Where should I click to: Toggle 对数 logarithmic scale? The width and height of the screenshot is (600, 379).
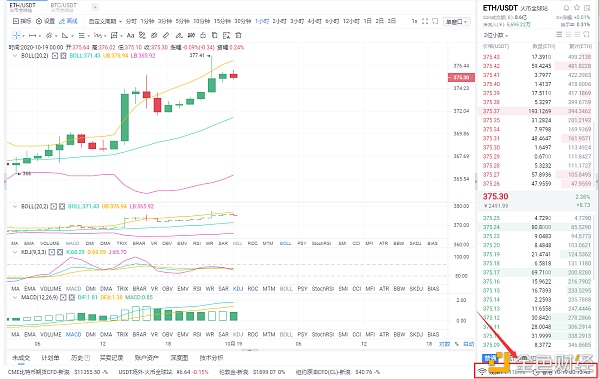tap(444, 344)
